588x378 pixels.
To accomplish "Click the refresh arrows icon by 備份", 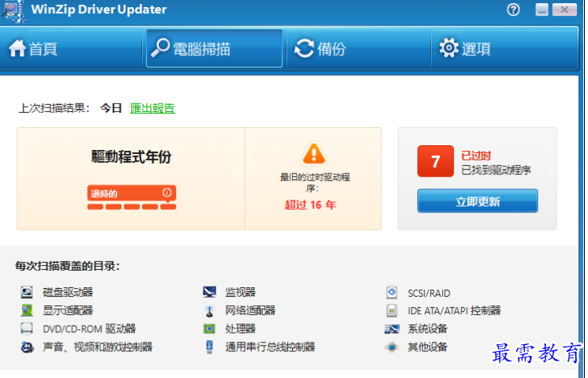I will tap(304, 48).
